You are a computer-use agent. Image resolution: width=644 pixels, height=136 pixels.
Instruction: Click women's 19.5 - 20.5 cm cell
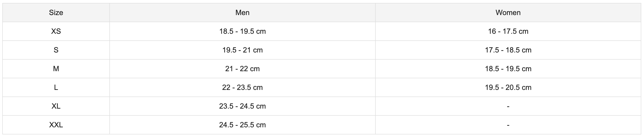[x=508, y=87]
